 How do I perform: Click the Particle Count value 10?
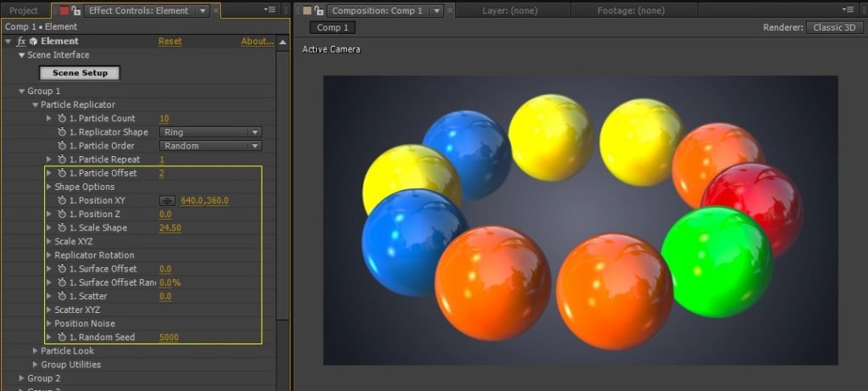point(164,119)
